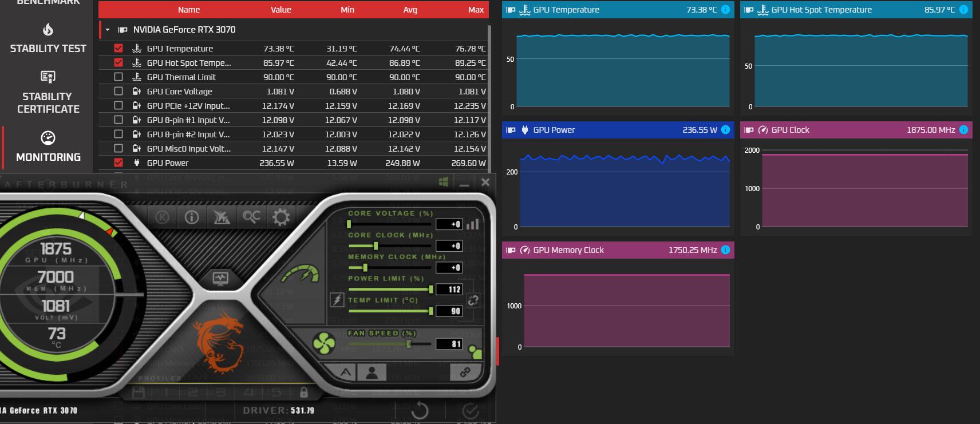
Task: Enable the GPU Core Voltage checkbox
Action: tap(118, 91)
